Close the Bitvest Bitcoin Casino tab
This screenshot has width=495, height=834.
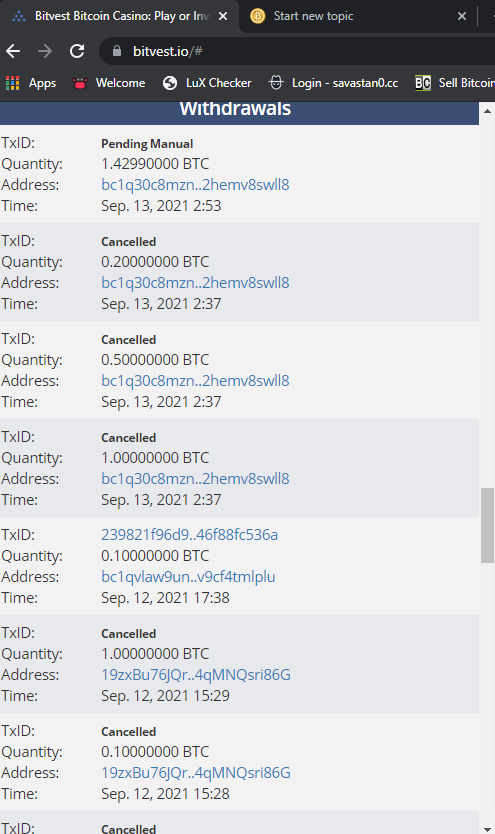click(223, 16)
